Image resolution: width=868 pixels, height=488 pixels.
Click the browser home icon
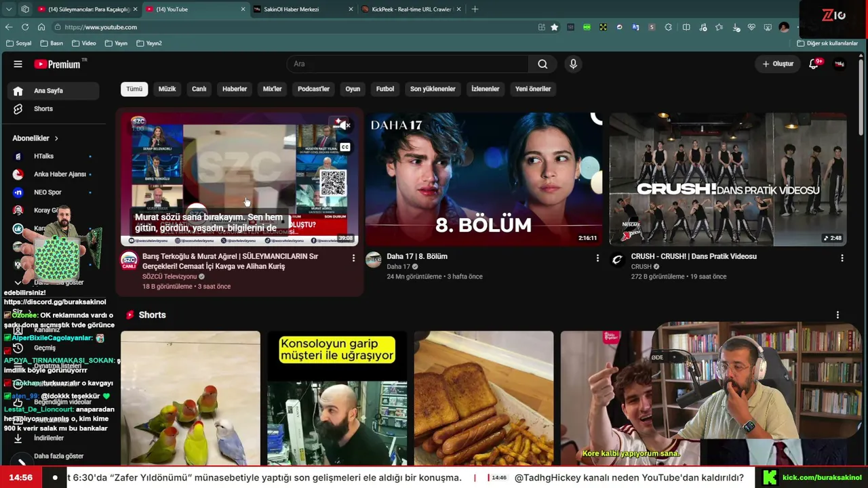41,27
